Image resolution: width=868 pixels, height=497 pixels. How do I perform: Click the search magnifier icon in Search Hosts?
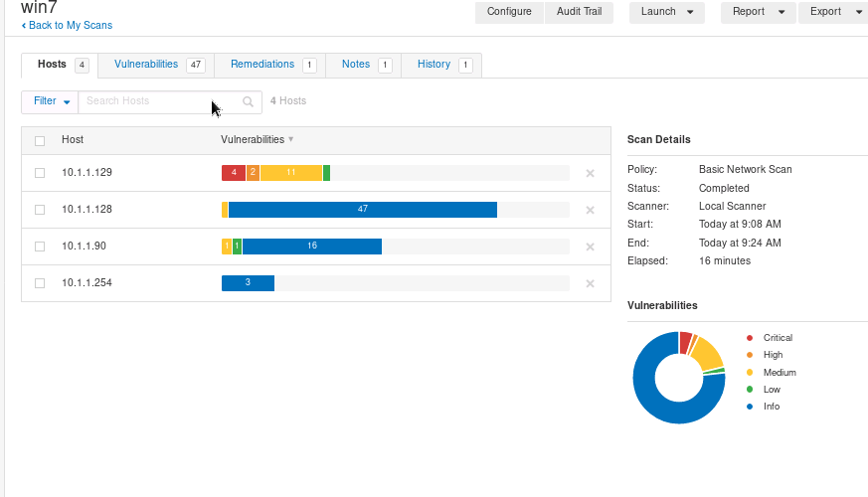[x=248, y=101]
